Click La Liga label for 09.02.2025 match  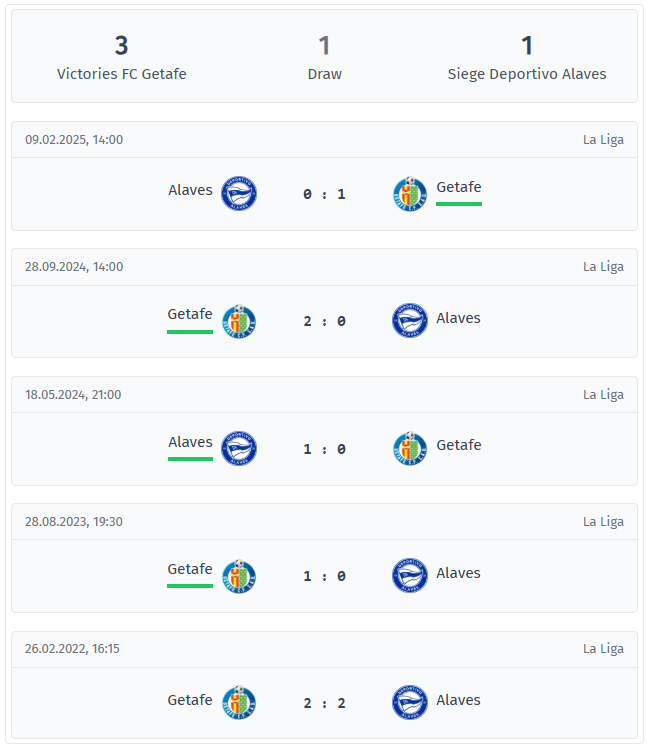(603, 140)
